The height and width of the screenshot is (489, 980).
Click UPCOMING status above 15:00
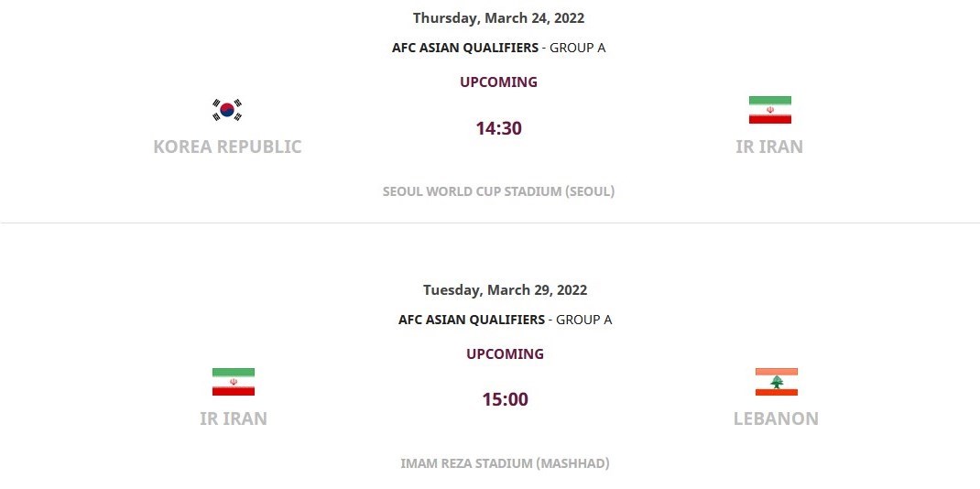tap(505, 354)
